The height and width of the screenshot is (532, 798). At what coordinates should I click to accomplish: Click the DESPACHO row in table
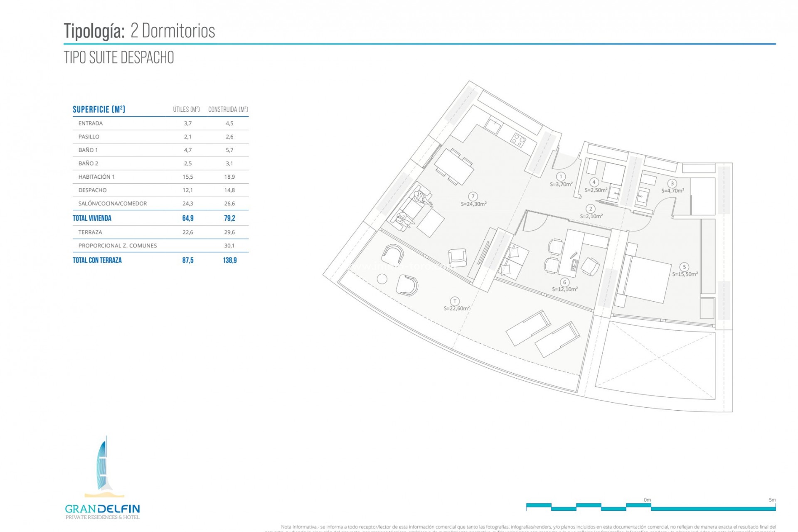coord(92,190)
